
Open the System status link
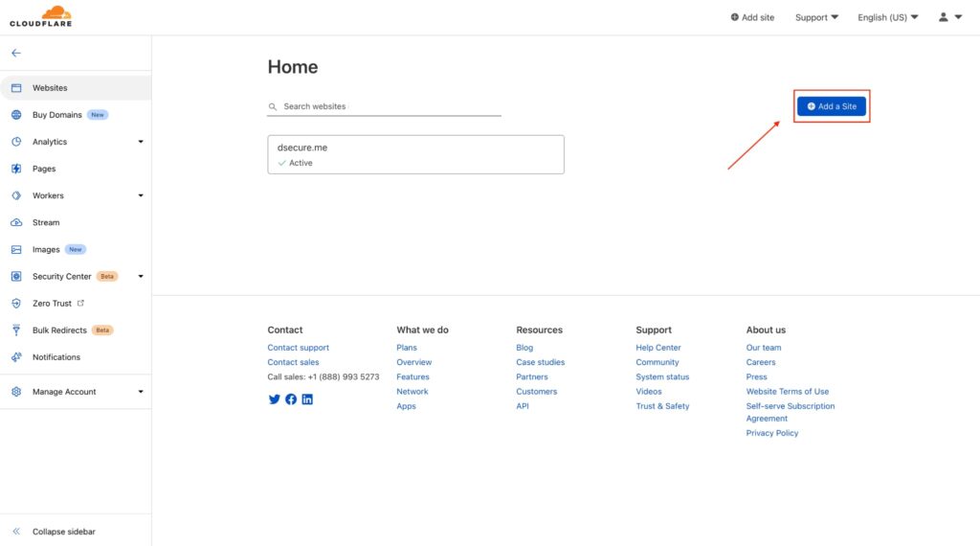coord(662,377)
